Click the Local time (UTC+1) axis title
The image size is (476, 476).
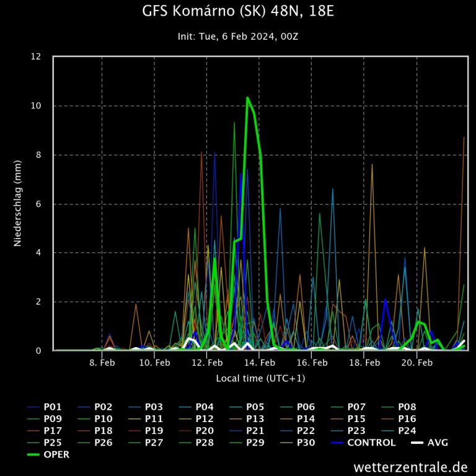[260, 378]
